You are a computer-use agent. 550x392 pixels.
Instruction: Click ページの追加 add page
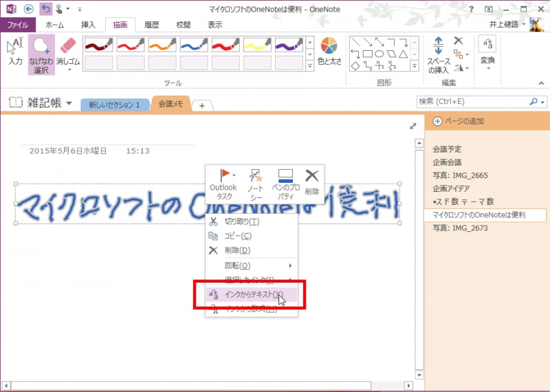(x=459, y=122)
